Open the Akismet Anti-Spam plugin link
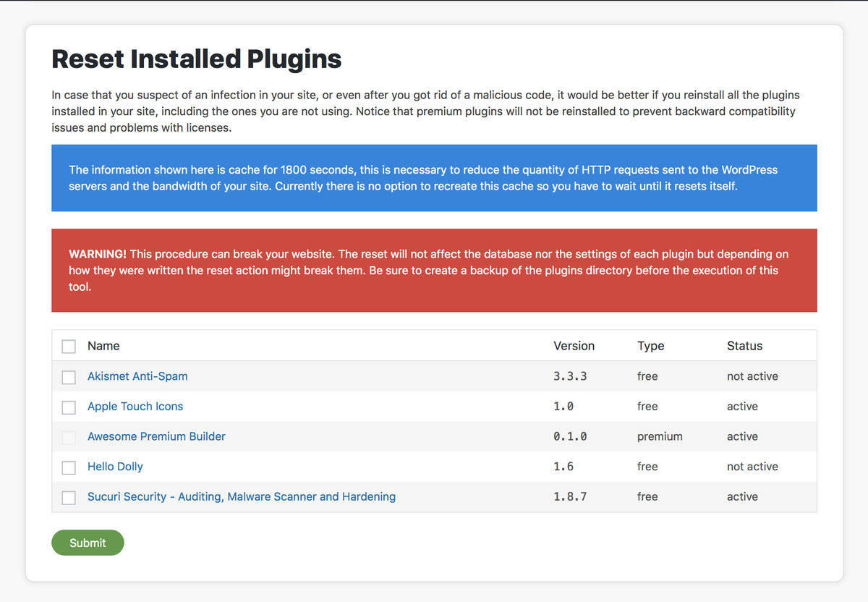The width and height of the screenshot is (868, 602). (137, 376)
